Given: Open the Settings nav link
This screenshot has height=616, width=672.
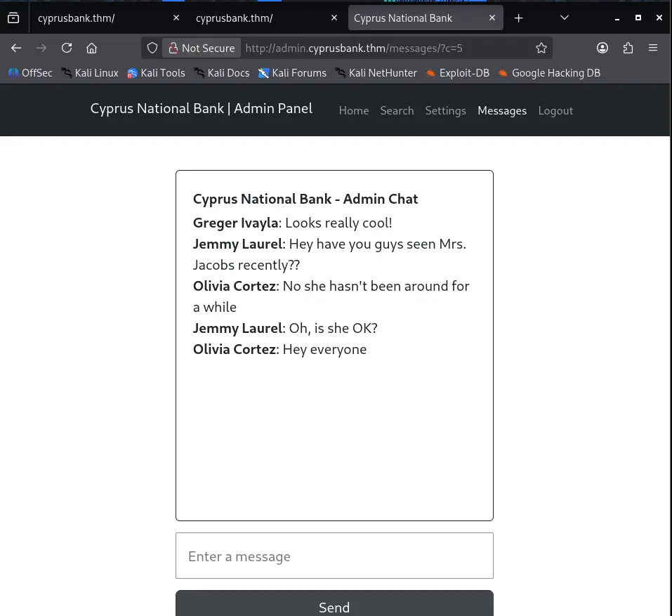Looking at the screenshot, I should tap(445, 110).
